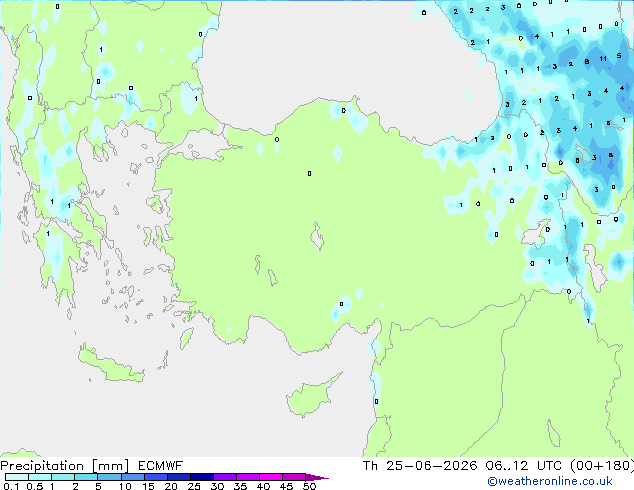This screenshot has width=634, height=490.
Task: Click the 'Precipitation' title word
Action: 42,466
